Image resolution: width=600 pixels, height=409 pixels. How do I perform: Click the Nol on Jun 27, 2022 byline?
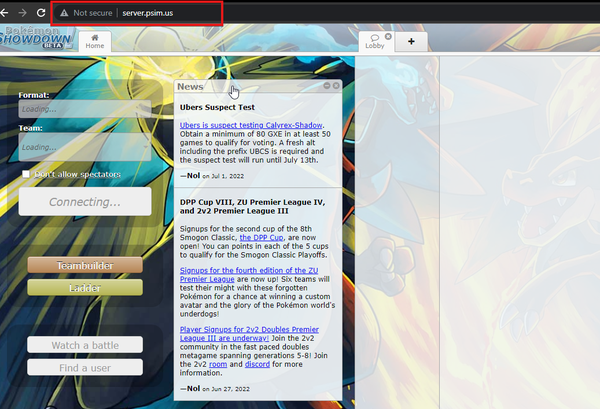pos(215,389)
